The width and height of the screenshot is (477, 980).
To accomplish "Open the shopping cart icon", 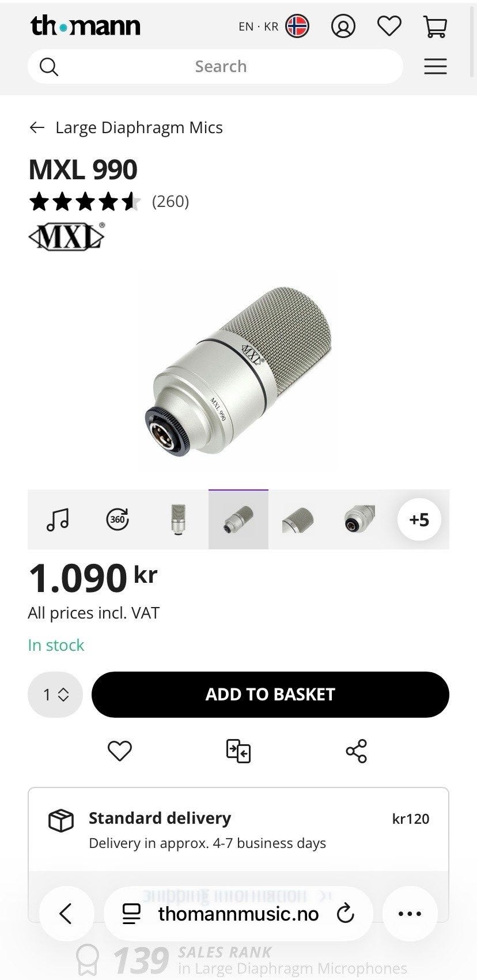I will [435, 26].
